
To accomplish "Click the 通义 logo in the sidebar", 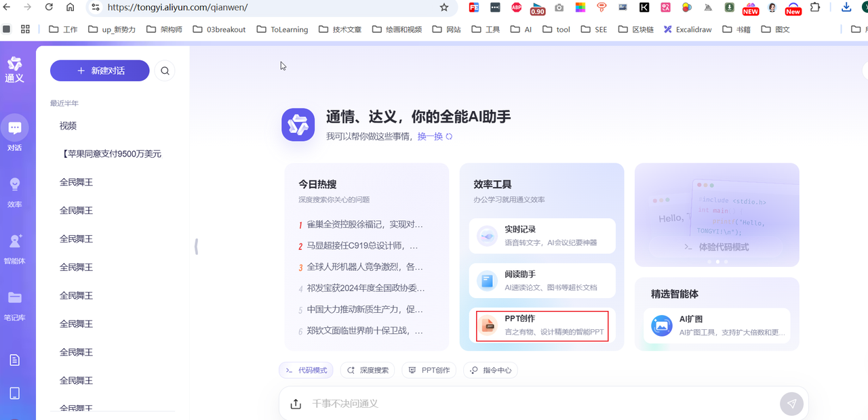I will coord(14,70).
